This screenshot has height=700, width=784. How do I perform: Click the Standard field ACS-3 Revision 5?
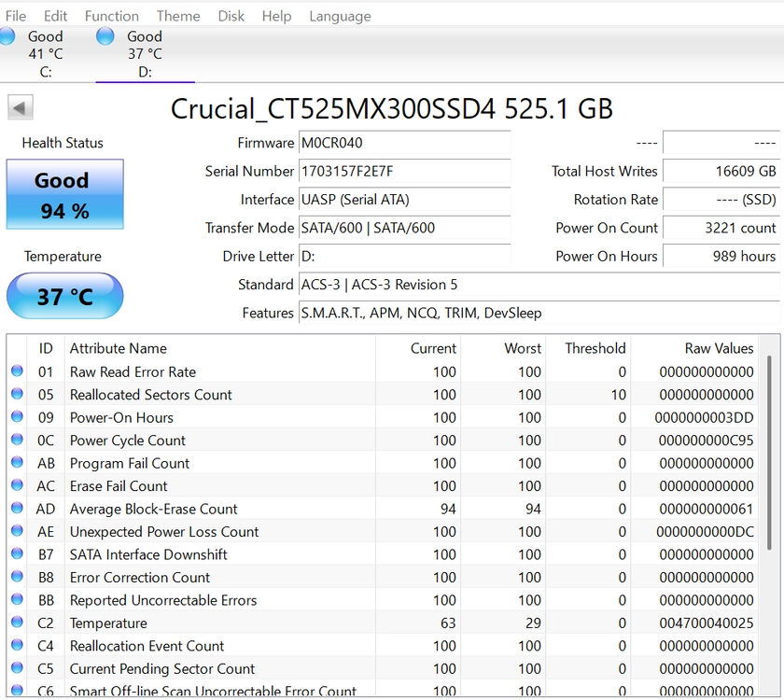click(539, 285)
